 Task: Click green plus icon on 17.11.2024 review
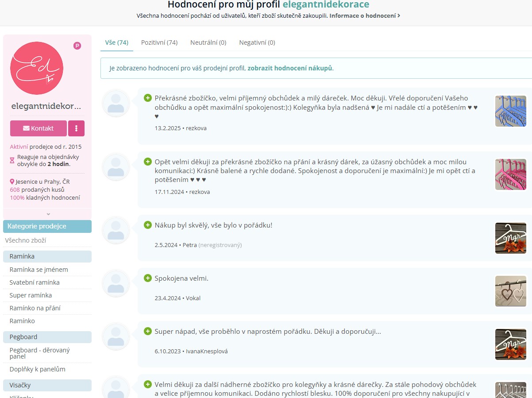pos(148,162)
